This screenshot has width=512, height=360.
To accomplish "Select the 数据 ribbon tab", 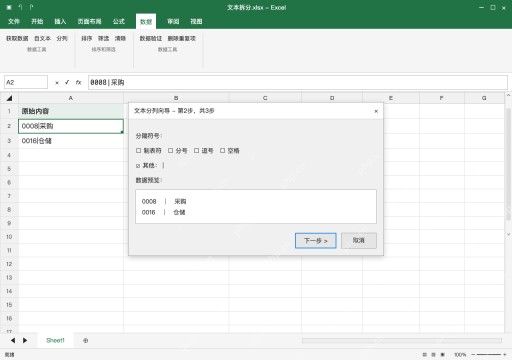I will click(146, 22).
